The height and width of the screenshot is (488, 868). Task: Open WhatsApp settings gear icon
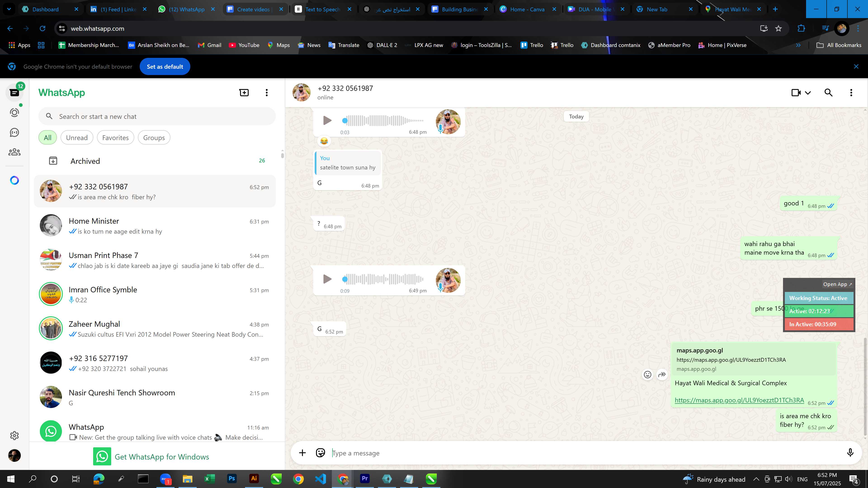[x=14, y=435]
